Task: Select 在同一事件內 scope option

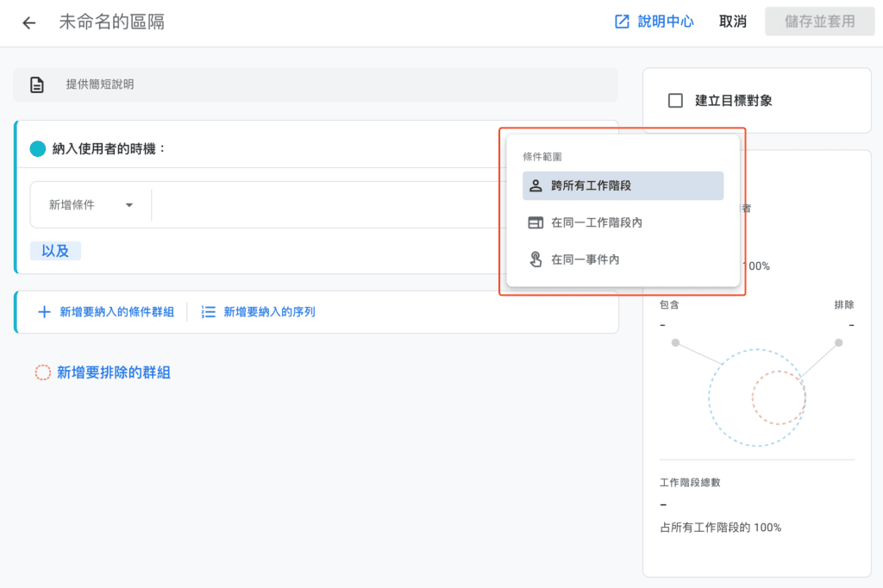Action: 623,260
